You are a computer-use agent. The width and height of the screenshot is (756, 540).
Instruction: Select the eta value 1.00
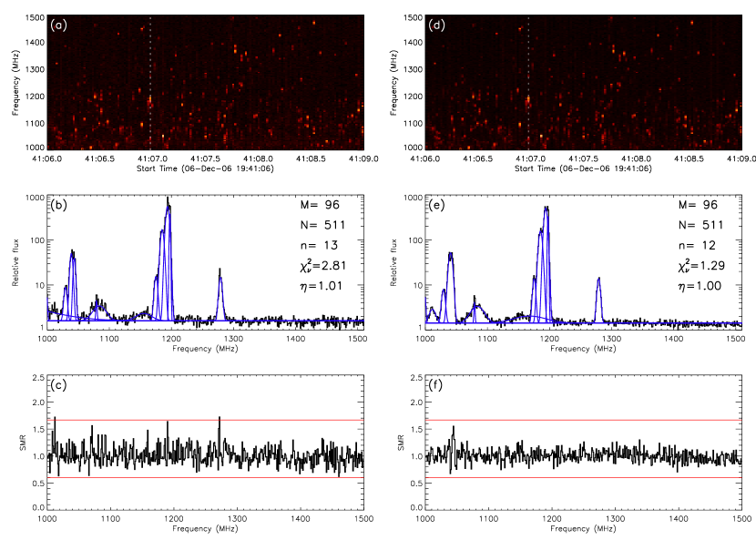pyautogui.click(x=700, y=286)
